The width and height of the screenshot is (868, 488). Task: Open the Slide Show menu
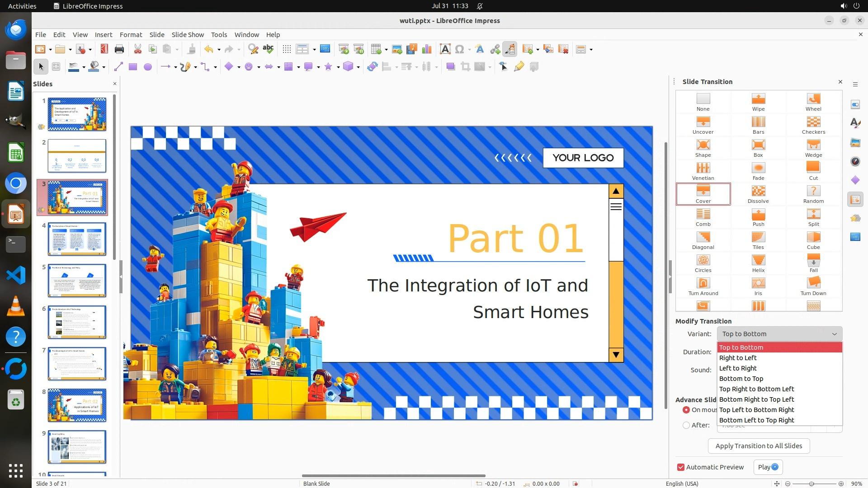point(187,34)
